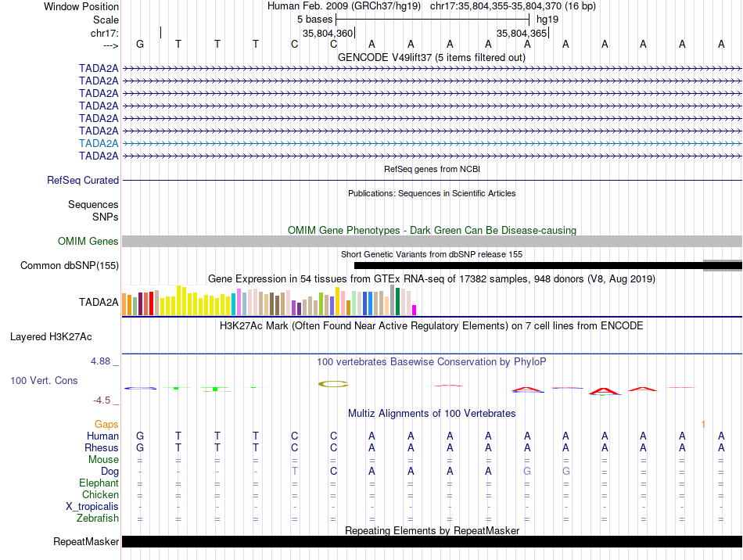743x560 pixels.
Task: Click the gray OMIM Genes bar
Action: pos(432,242)
